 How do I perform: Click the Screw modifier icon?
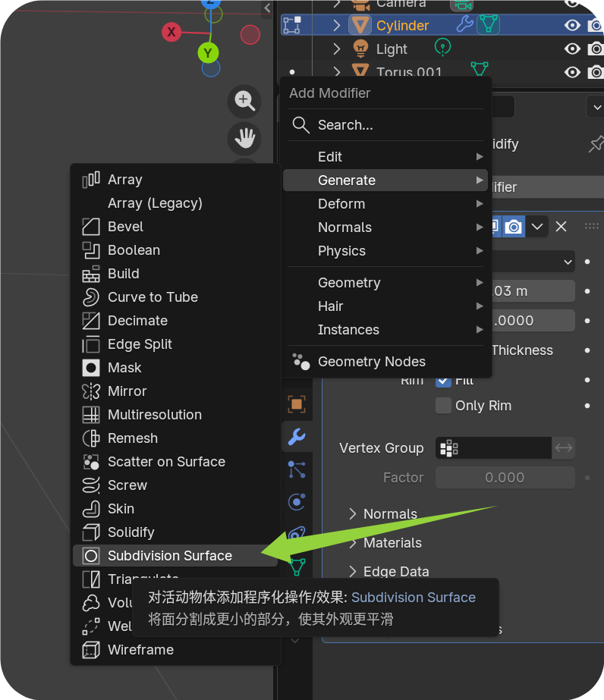click(91, 485)
